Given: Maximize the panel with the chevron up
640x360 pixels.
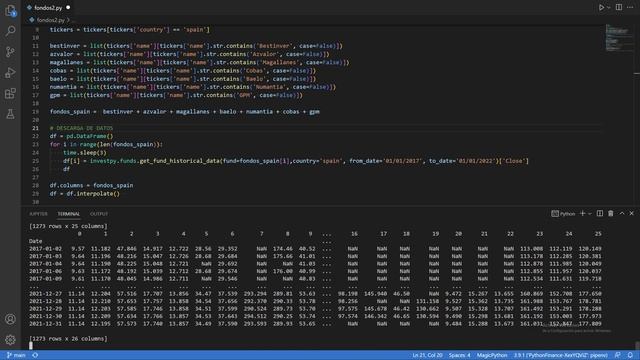Looking at the screenshot, I should [622, 213].
